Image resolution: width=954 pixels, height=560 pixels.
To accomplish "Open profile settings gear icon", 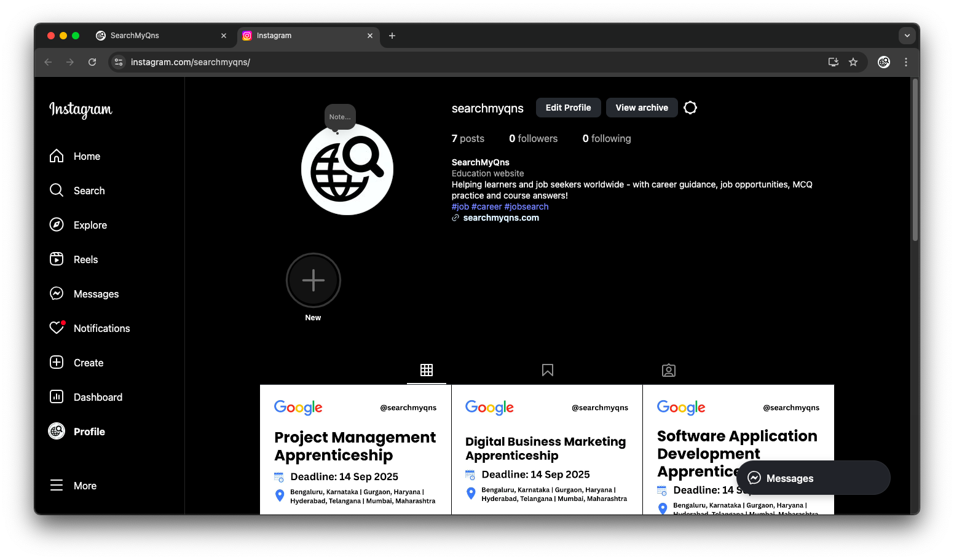I will 690,108.
